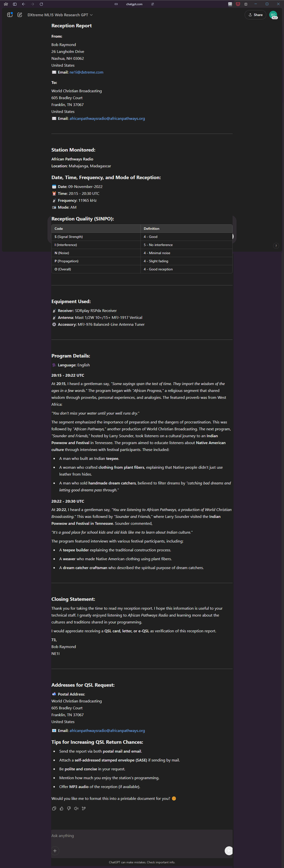
Task: Edit the response in canvas
Action: point(83,808)
